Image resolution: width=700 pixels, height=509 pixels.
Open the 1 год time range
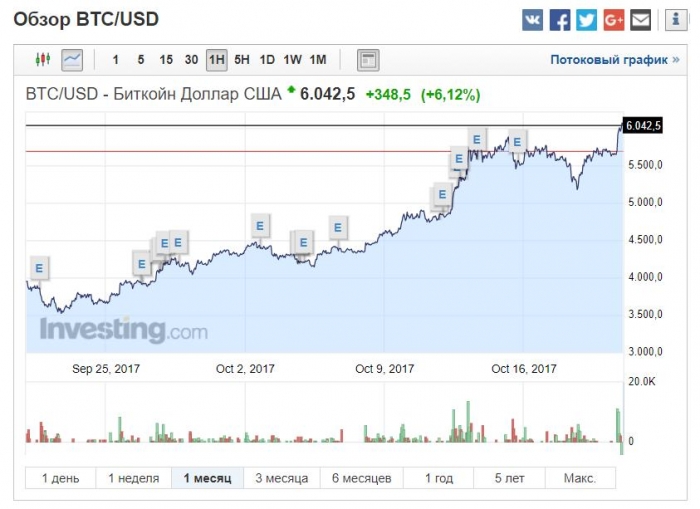point(441,478)
